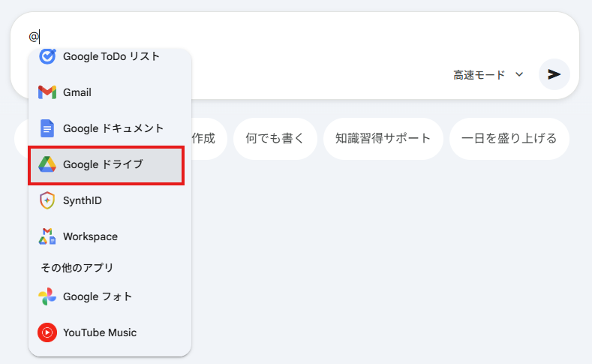Click the Gmail envelope icon
592x364 pixels.
(x=47, y=92)
